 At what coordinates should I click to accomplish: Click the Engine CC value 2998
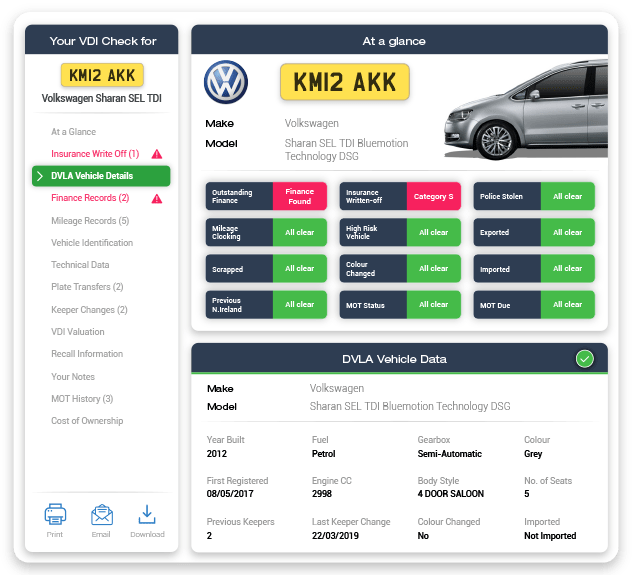(x=322, y=494)
